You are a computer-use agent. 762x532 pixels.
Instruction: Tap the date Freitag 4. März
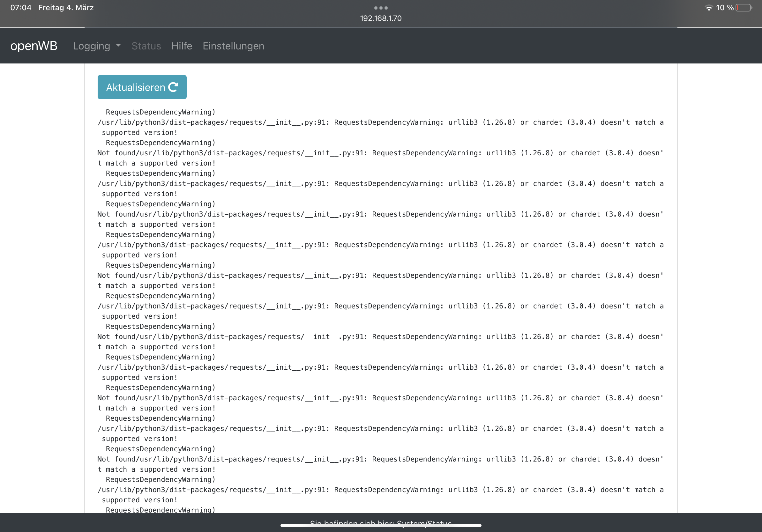click(x=66, y=8)
